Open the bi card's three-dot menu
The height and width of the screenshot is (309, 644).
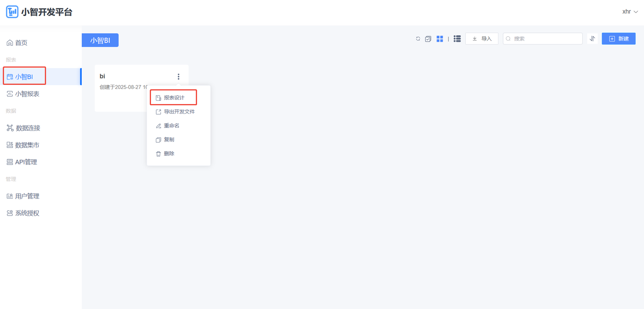[179, 76]
